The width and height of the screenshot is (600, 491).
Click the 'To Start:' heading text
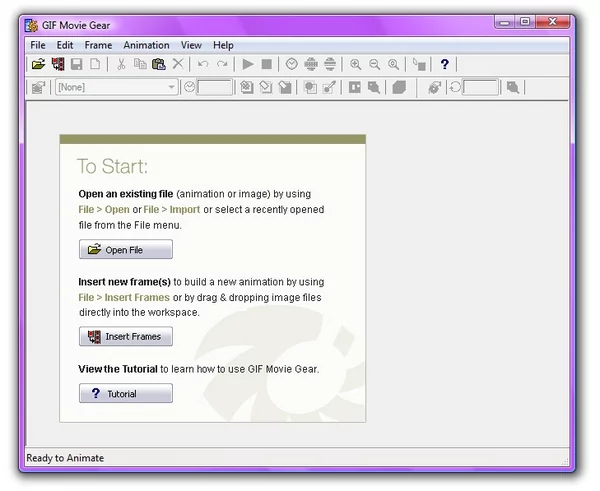(112, 166)
